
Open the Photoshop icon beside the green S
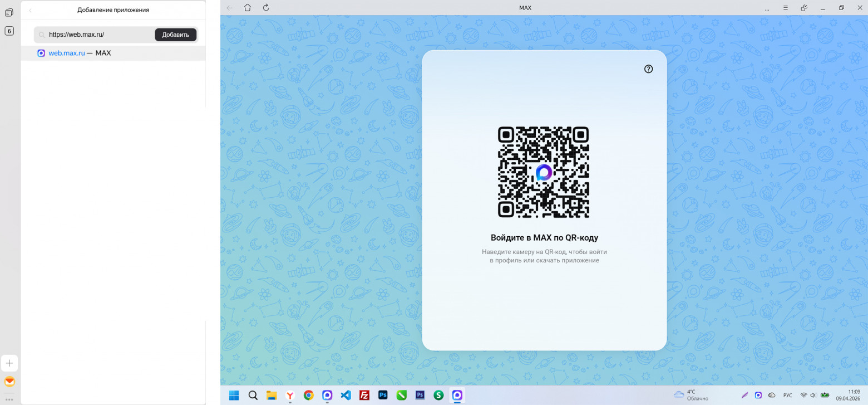[x=420, y=395]
